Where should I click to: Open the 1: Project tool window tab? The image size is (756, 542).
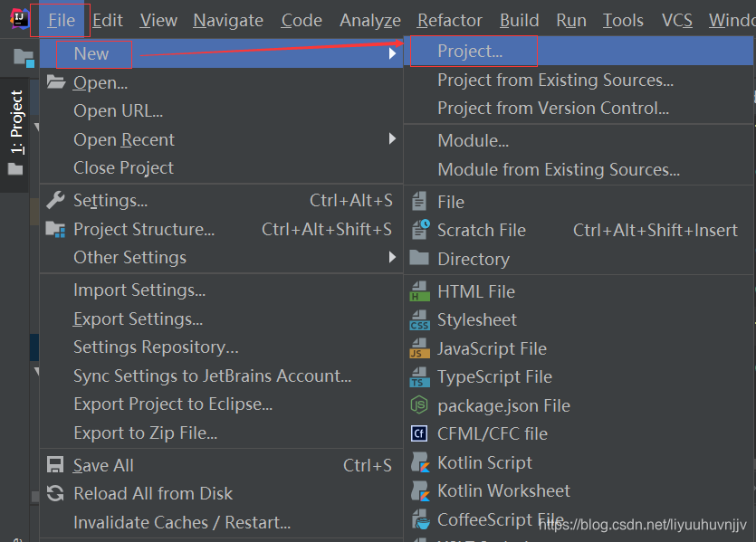click(16, 126)
